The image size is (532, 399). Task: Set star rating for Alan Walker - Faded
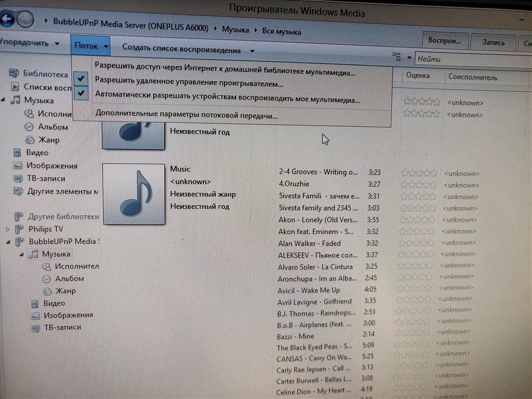416,242
